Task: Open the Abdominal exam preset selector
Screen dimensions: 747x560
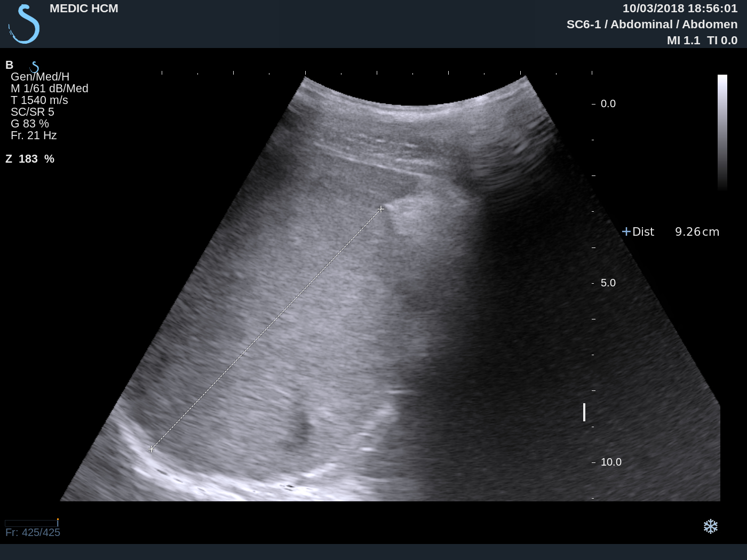Action: click(x=642, y=24)
